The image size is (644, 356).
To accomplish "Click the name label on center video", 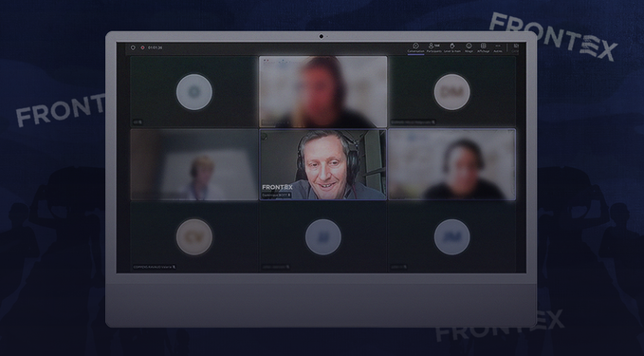I will [x=276, y=195].
